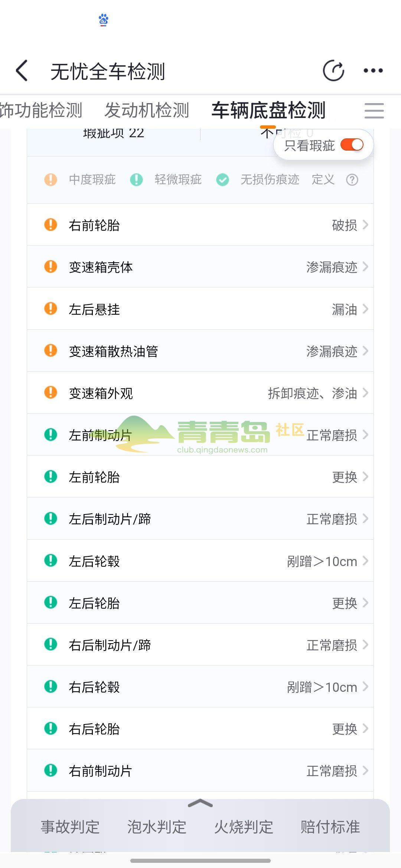Click green warning icon beside 左前轮胎

point(50,477)
